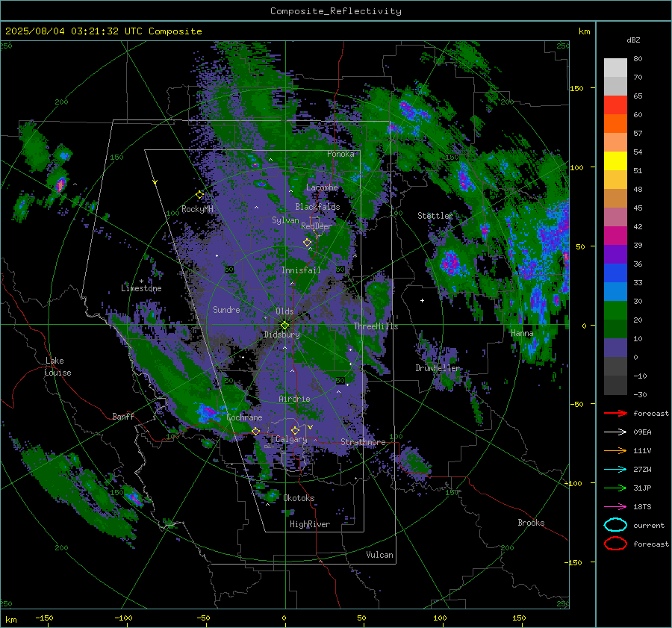Click the Vulcan label
The image size is (672, 628).
[379, 555]
